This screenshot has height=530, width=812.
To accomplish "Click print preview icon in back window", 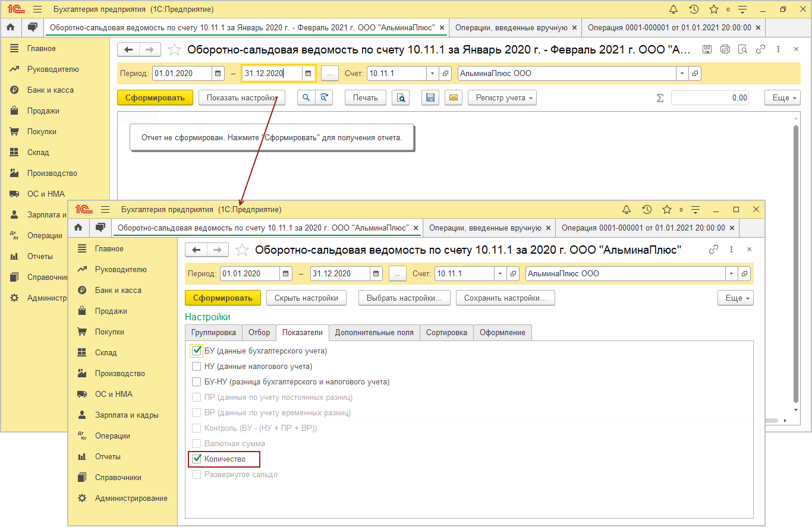I will click(401, 97).
